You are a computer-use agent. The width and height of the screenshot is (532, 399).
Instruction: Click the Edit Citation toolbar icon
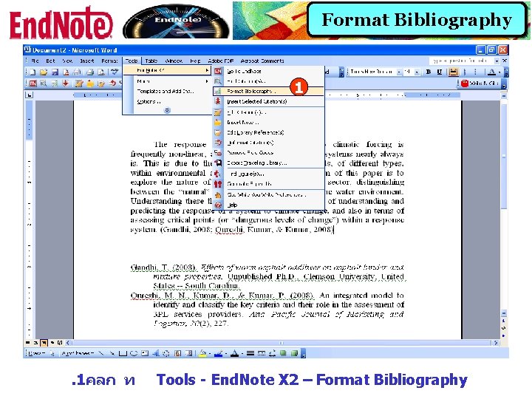tap(79, 83)
